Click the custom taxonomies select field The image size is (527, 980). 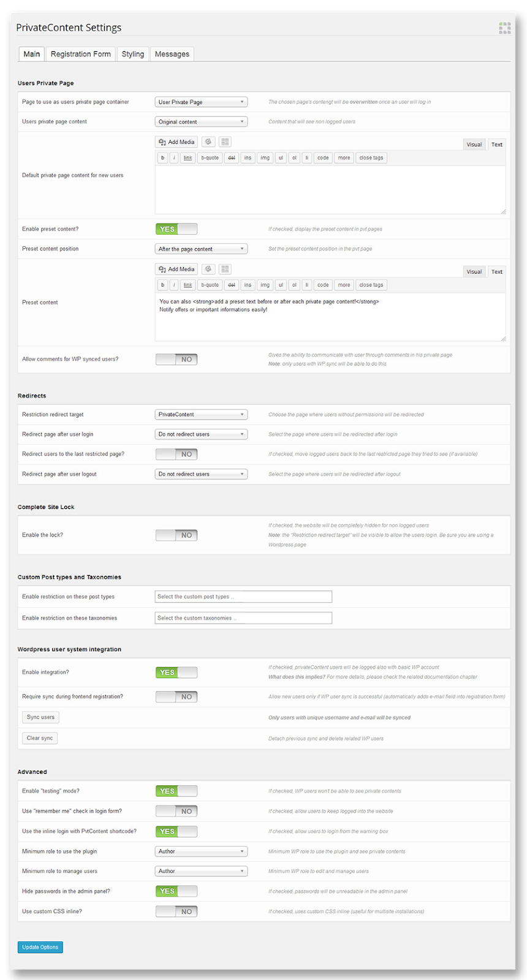coord(243,618)
